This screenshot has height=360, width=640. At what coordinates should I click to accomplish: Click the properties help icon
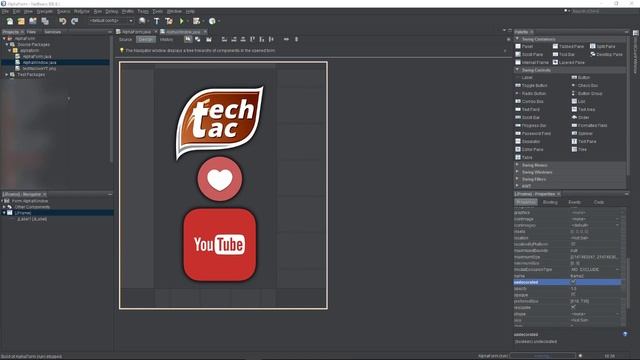pos(625,334)
